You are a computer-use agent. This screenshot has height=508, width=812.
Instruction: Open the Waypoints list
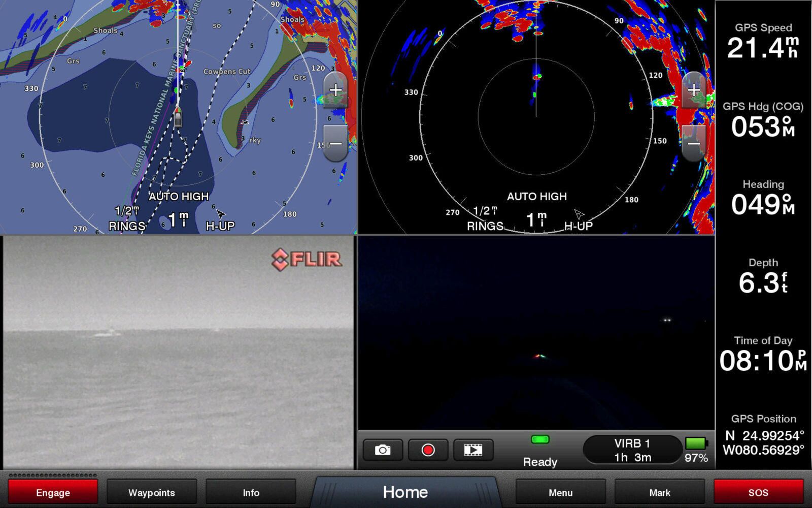pyautogui.click(x=151, y=492)
